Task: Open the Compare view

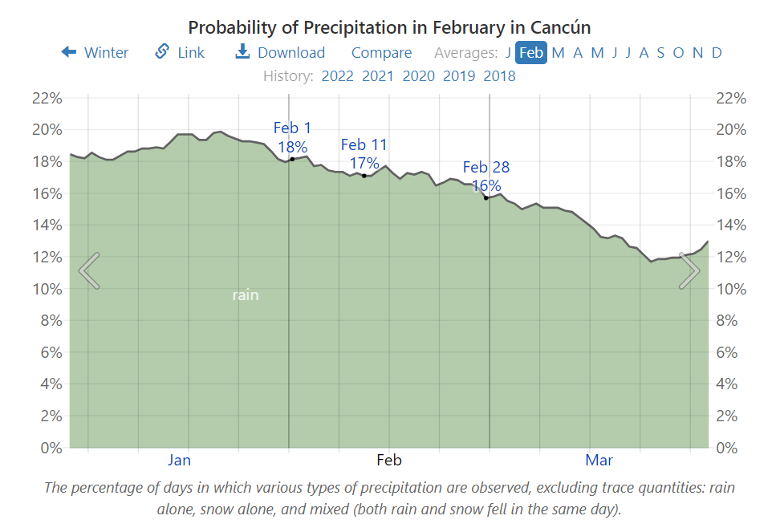Action: [381, 52]
